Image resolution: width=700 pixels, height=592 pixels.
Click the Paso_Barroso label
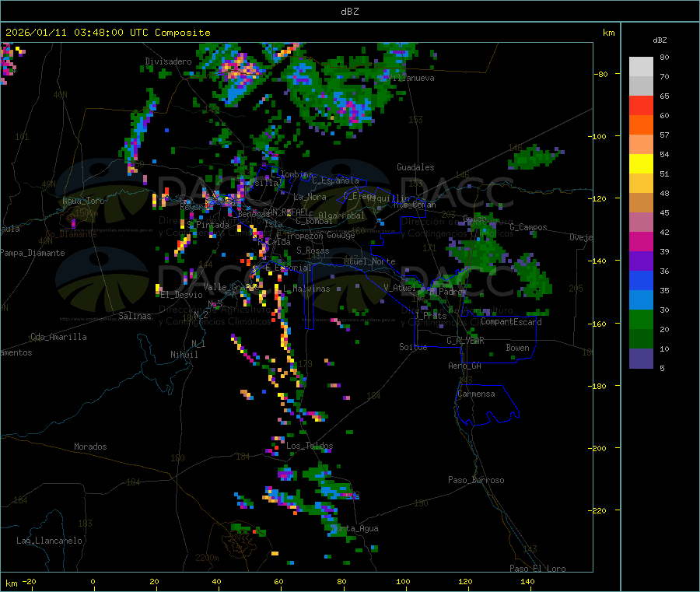click(476, 480)
